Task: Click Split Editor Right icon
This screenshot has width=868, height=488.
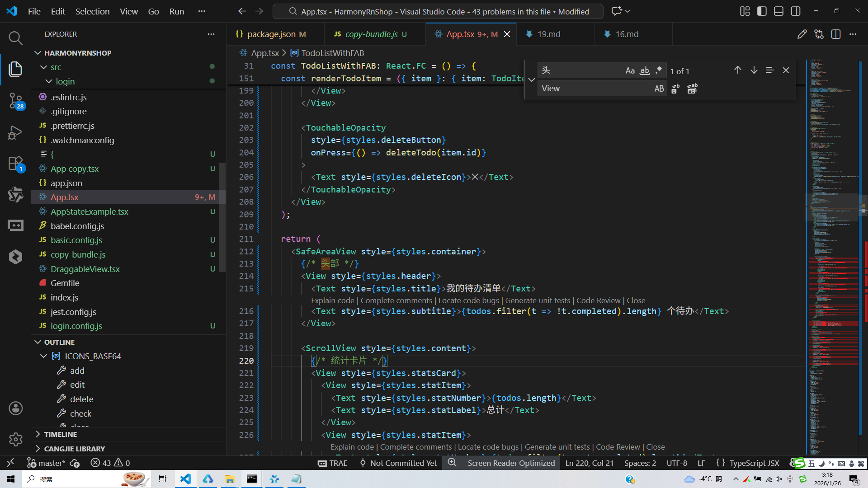Action: (835, 34)
